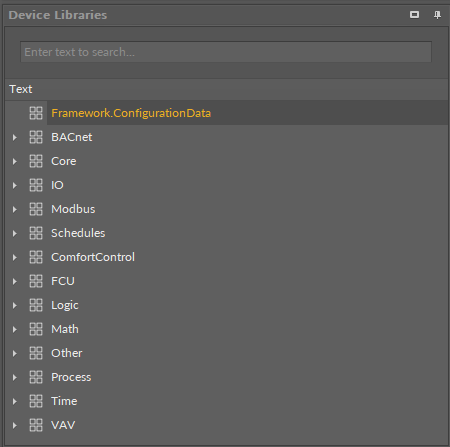Click the library icon beside Other
Image resolution: width=450 pixels, height=447 pixels.
[36, 353]
